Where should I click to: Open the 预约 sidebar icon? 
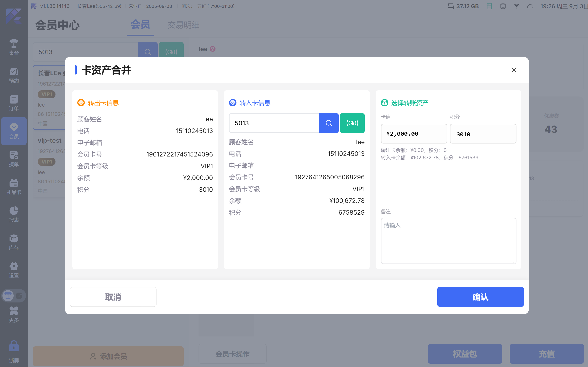click(x=14, y=75)
